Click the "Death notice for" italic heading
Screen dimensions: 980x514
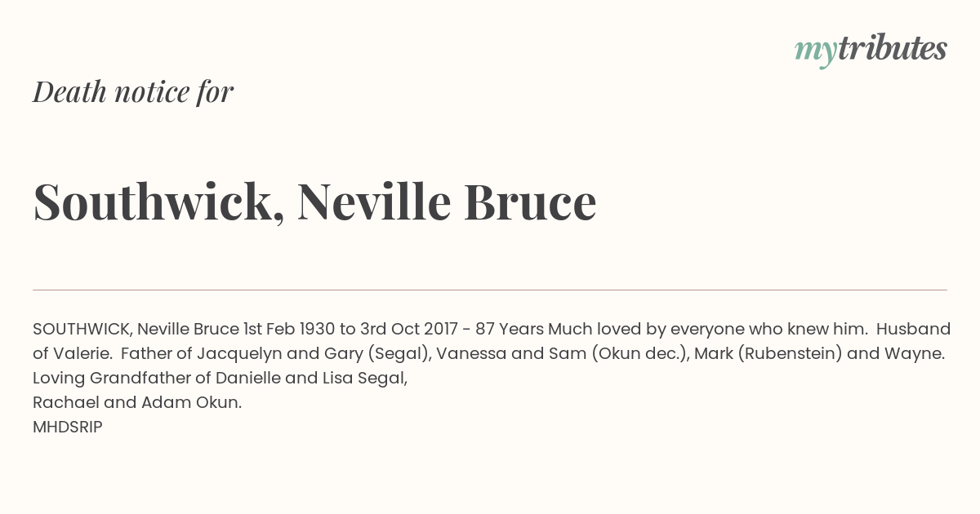pos(133,92)
